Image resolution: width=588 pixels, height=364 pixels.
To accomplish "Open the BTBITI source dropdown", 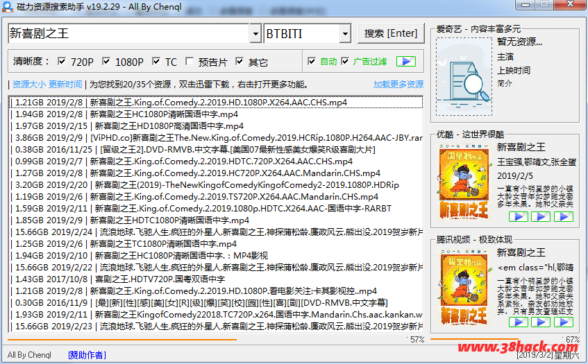I will (x=345, y=34).
